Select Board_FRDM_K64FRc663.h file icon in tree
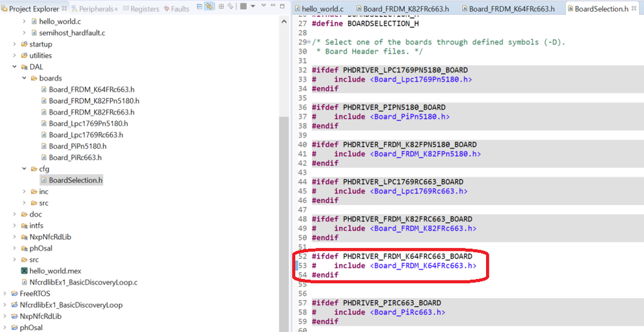This screenshot has height=332, width=644. 44,89
